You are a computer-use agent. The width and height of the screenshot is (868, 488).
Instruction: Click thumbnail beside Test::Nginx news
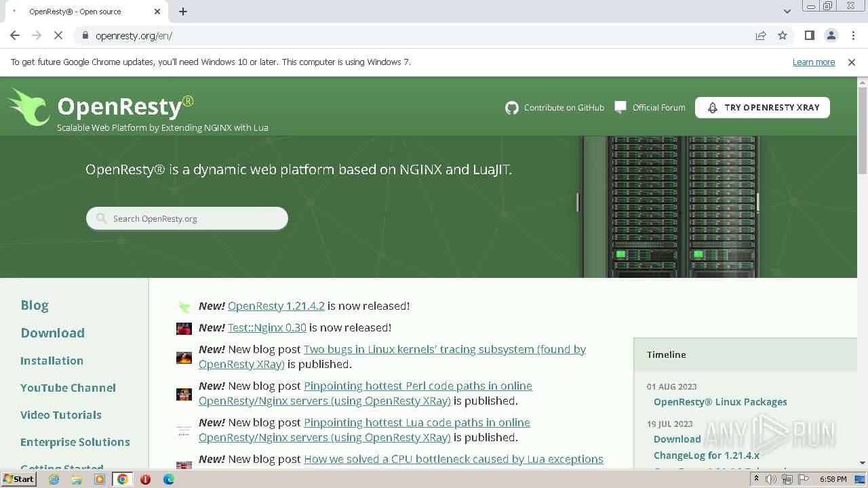click(184, 329)
